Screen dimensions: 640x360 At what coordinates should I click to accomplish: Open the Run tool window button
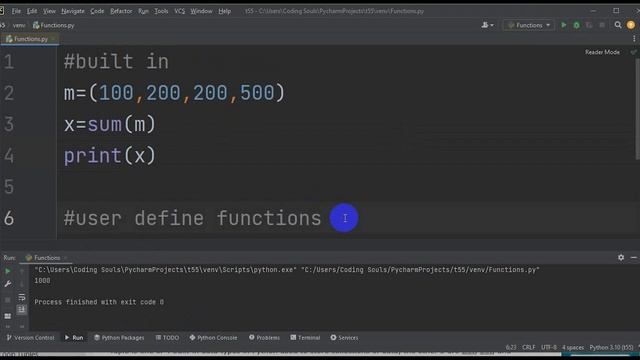[74, 338]
